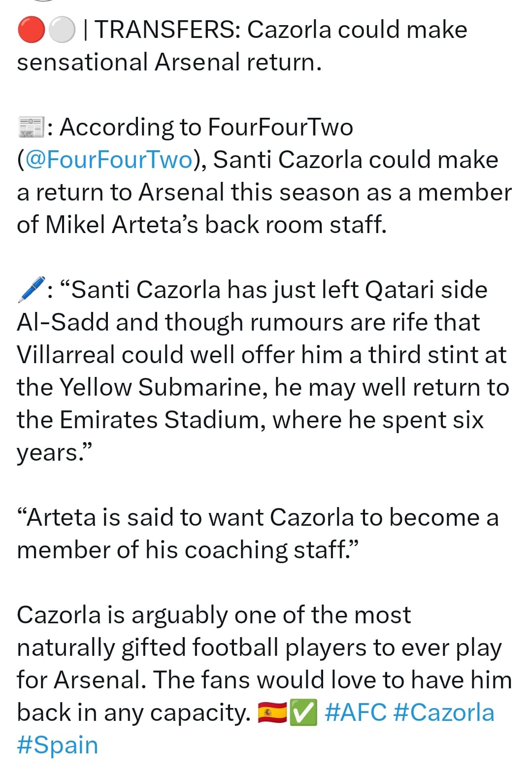Screen dimensions: 532x779
Task: Click the Spain flag emoji
Action: (272, 712)
